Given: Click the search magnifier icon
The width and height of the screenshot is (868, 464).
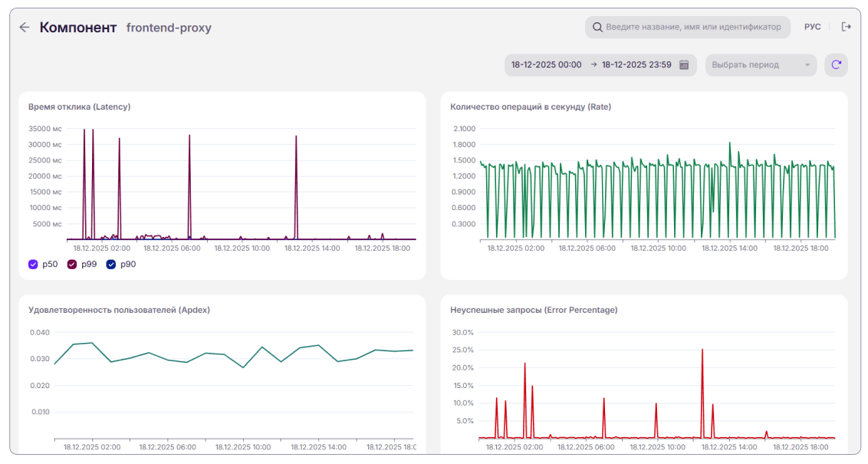Looking at the screenshot, I should coord(597,27).
